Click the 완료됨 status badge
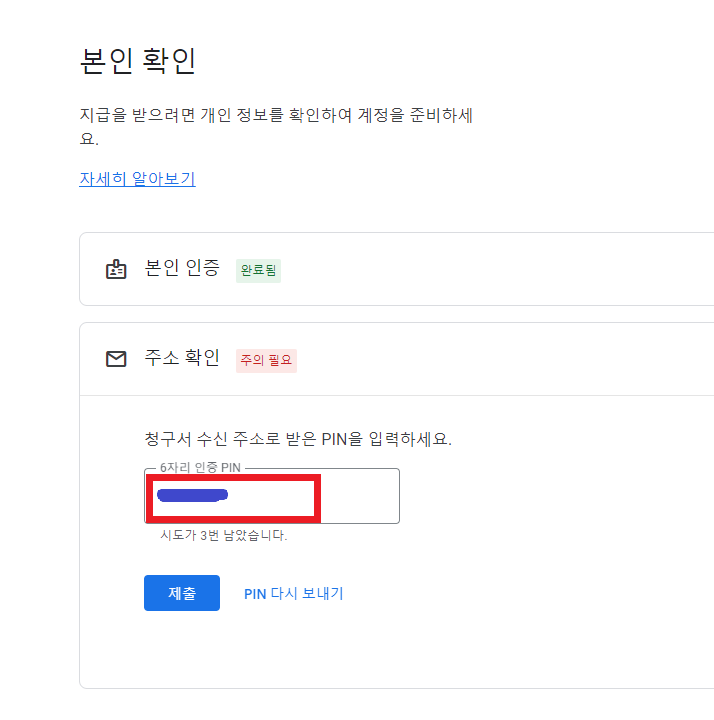The height and width of the screenshot is (720, 714). (x=259, y=270)
